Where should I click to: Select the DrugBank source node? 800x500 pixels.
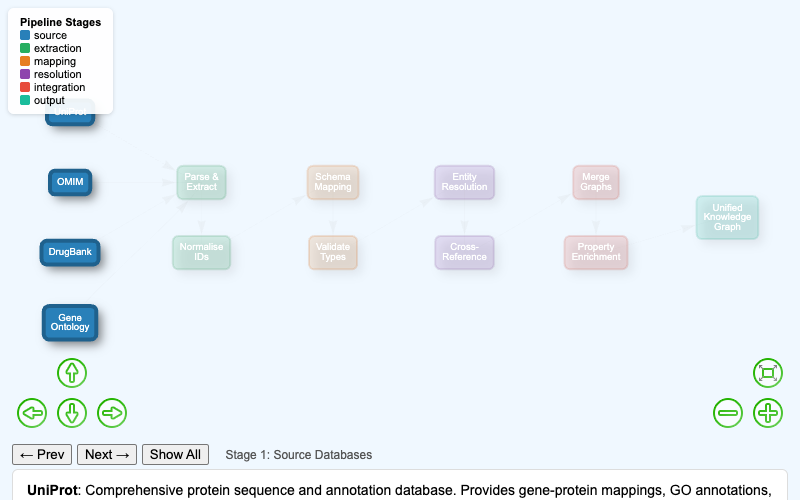tap(70, 252)
